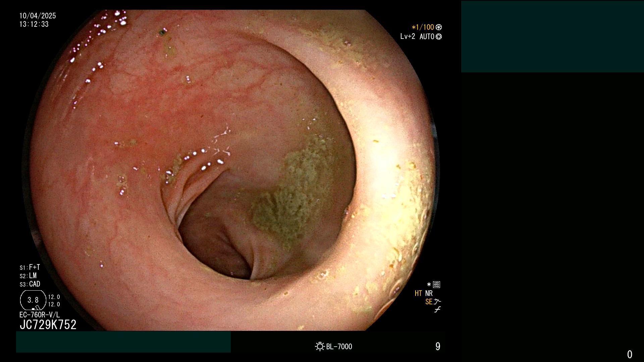Click the NR noise reduction indicator

429,293
